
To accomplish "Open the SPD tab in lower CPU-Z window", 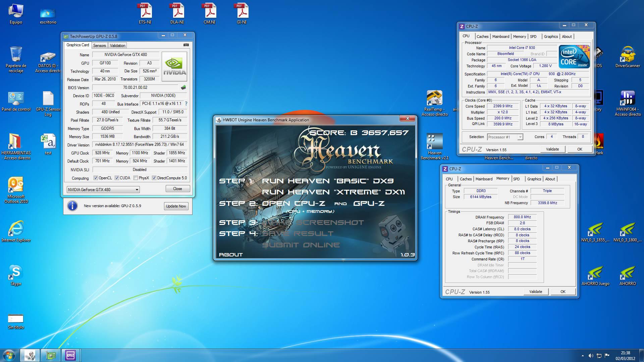I will 517,179.
